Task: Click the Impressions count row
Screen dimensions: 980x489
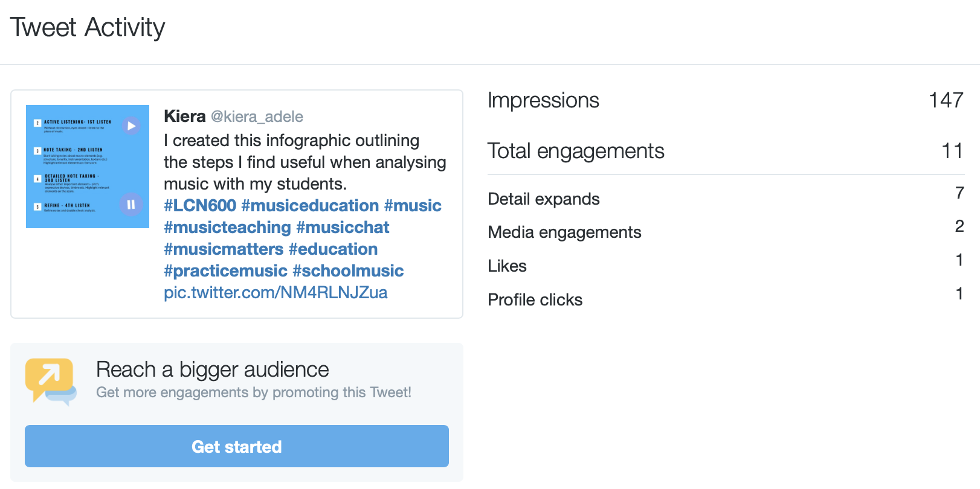Action: 725,100
